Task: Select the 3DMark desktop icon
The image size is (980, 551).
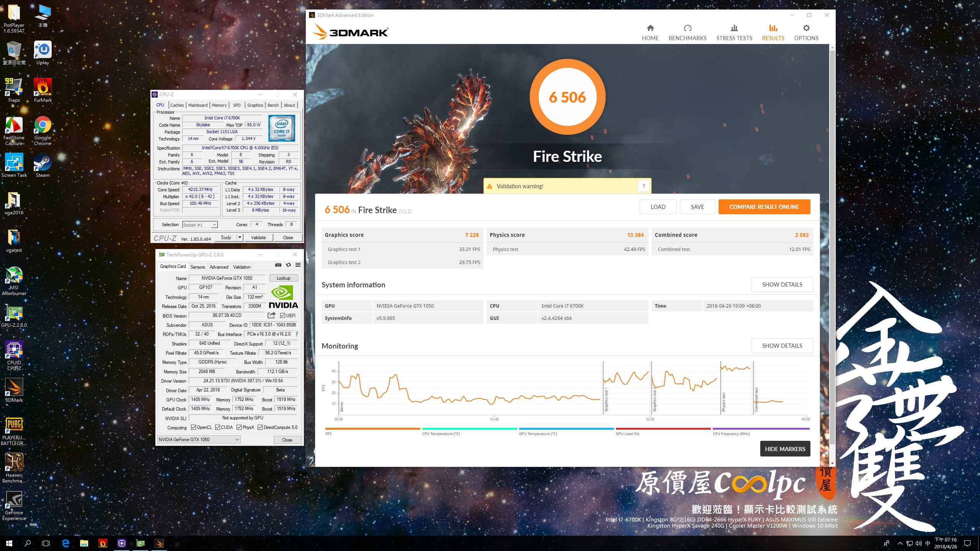Action: point(14,390)
